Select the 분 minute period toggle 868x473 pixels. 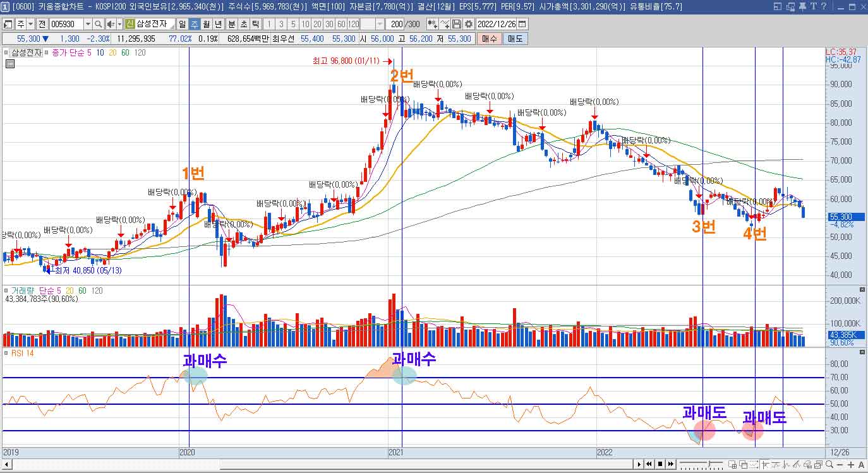click(231, 24)
